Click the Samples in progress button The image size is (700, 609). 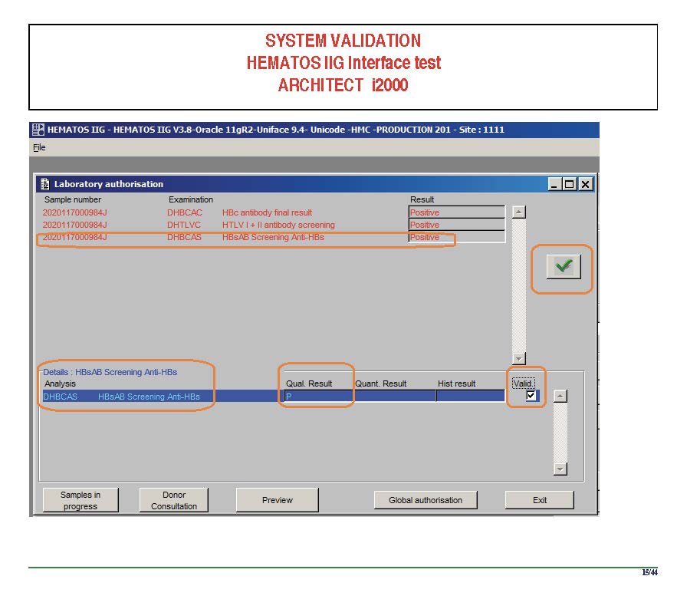(81, 500)
